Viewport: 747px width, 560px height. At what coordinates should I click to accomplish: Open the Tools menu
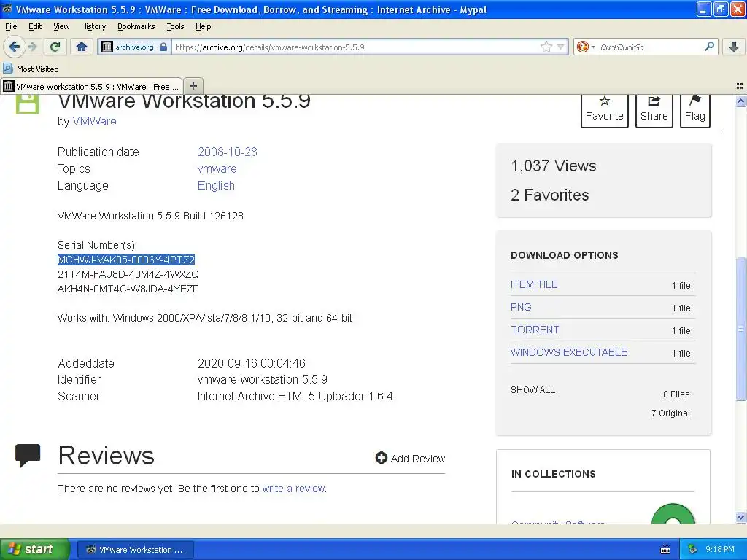[x=175, y=26]
